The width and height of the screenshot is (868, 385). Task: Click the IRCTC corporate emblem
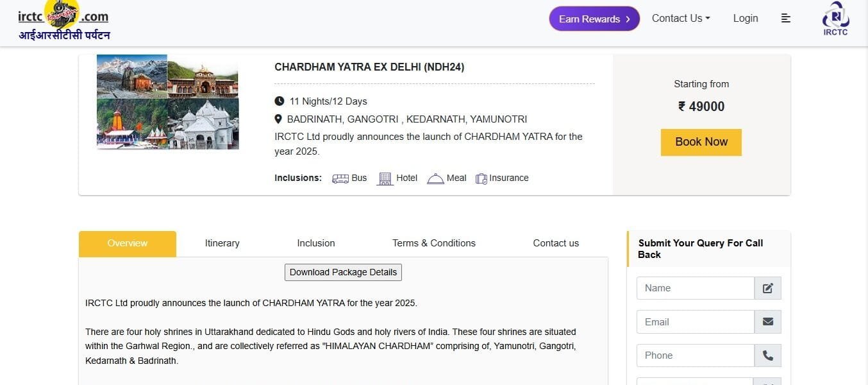pos(835,19)
